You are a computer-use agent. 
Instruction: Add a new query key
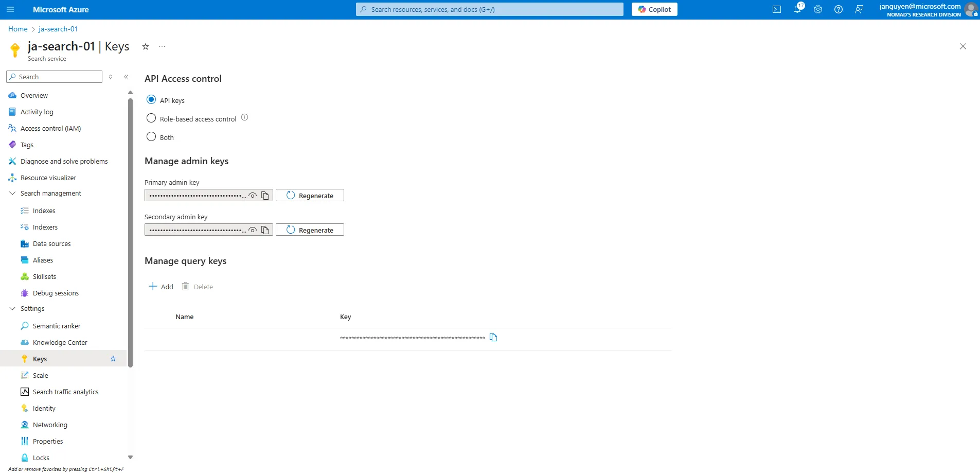pyautogui.click(x=161, y=287)
